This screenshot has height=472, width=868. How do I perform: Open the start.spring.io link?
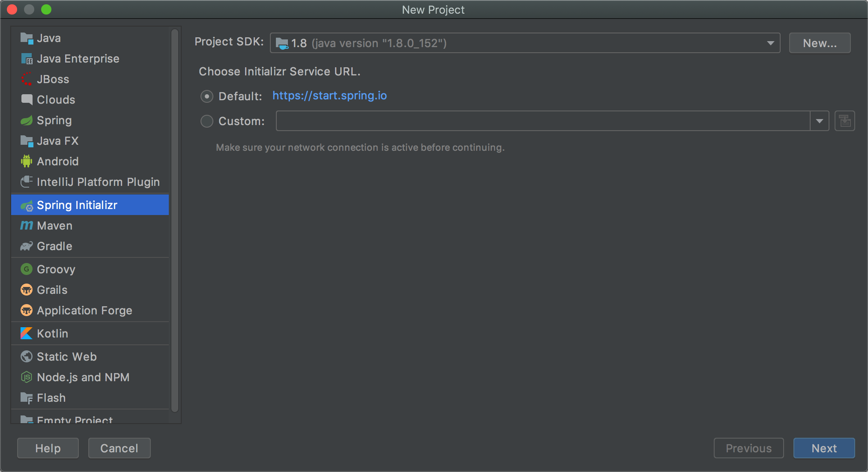[329, 96]
